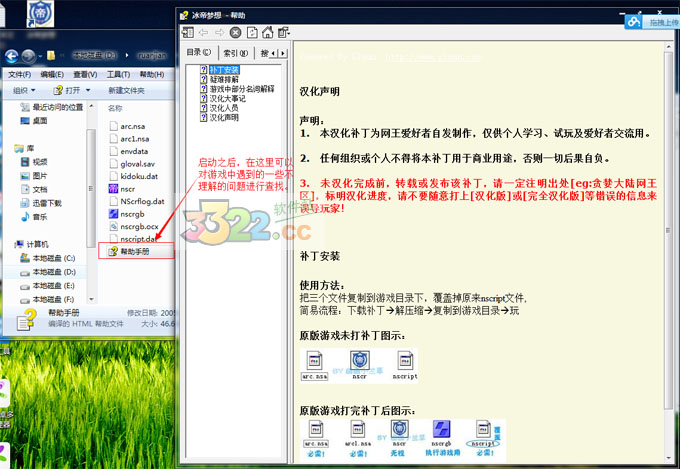Click the Explorer Forward button
The height and width of the screenshot is (469, 680).
[x=28, y=56]
